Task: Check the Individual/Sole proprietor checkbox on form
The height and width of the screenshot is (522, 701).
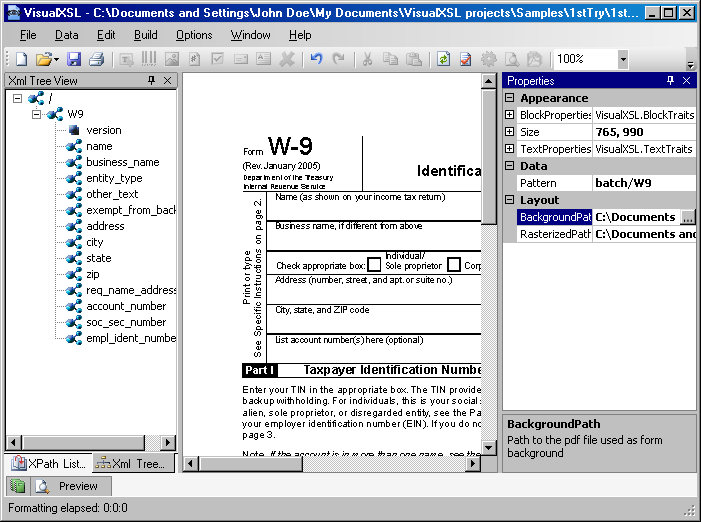Action: click(374, 265)
